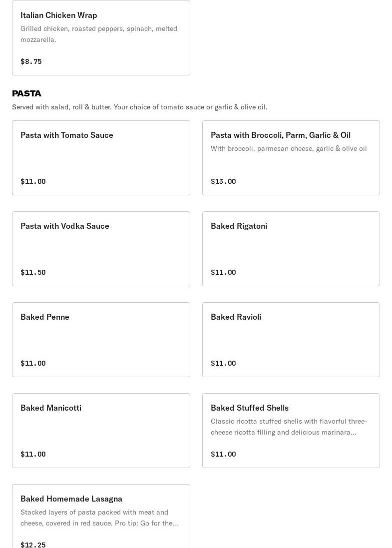The width and height of the screenshot is (392, 548).
Task: Select the Baked Rigatoni menu item
Action: 291,248
